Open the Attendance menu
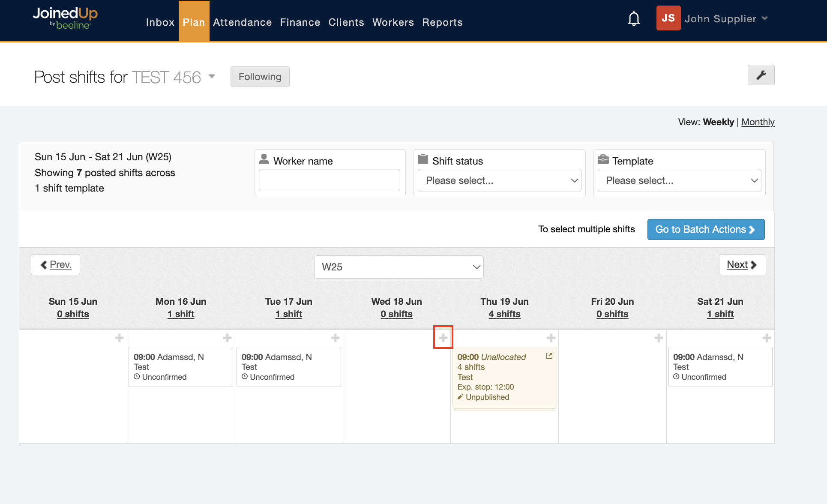827x504 pixels. 242,22
